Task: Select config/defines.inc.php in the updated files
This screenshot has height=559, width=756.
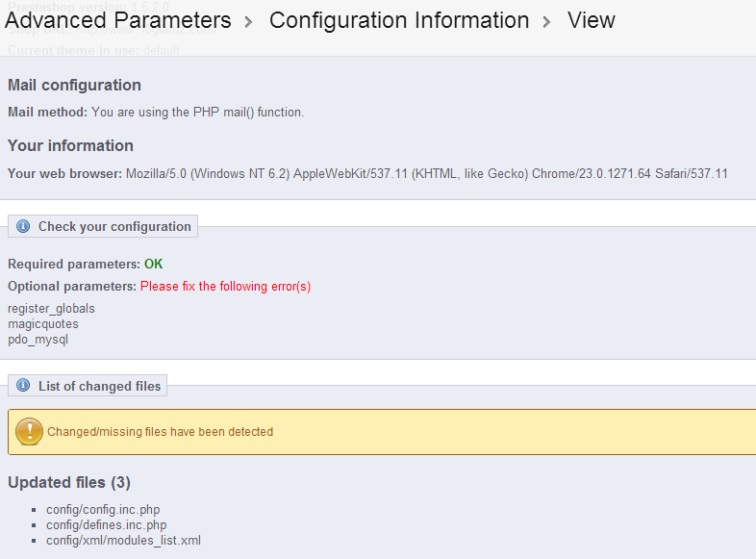Action: coord(106,525)
